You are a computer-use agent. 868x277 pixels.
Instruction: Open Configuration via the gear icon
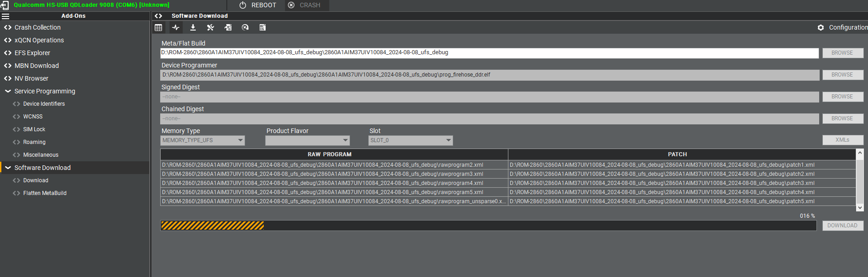[821, 27]
